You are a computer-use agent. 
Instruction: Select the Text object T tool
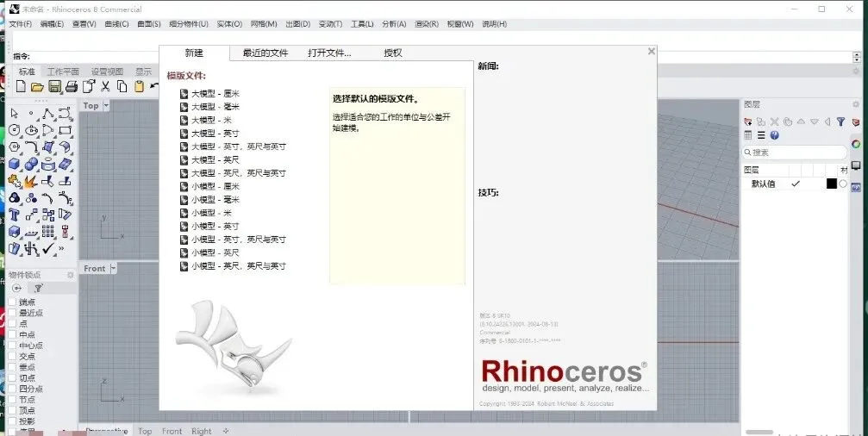[15, 215]
